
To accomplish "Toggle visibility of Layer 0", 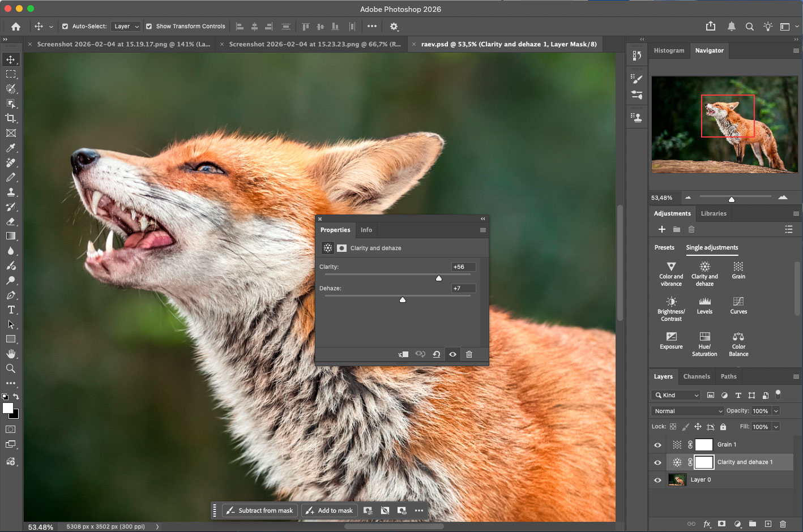I will (x=657, y=480).
